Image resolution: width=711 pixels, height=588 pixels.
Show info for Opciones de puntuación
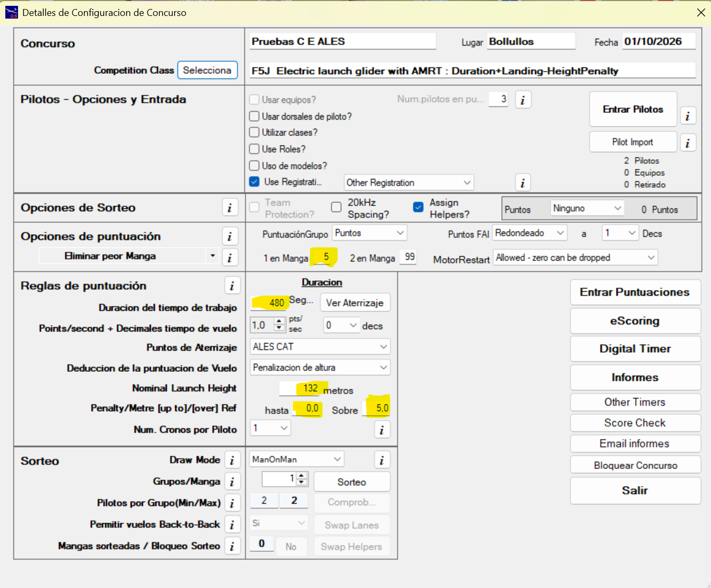(229, 236)
